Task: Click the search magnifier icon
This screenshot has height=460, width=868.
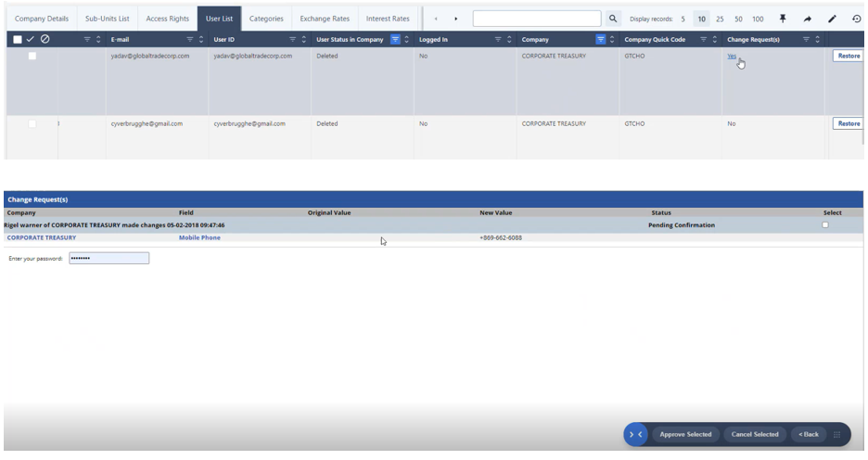Action: 613,19
